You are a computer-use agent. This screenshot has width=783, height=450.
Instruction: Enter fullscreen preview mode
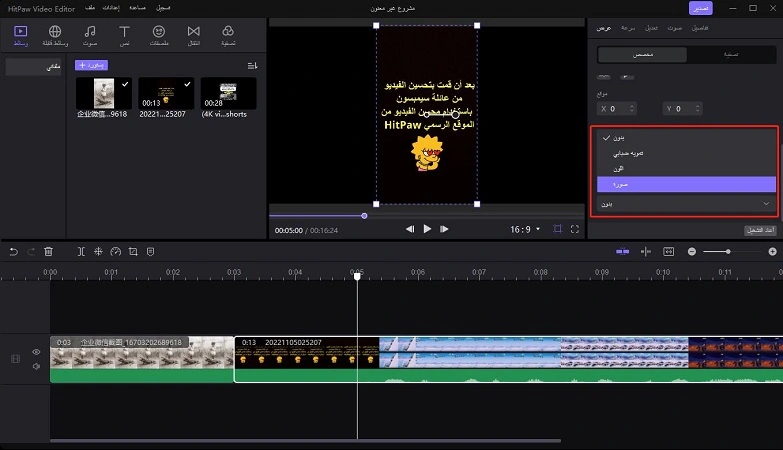[575, 229]
